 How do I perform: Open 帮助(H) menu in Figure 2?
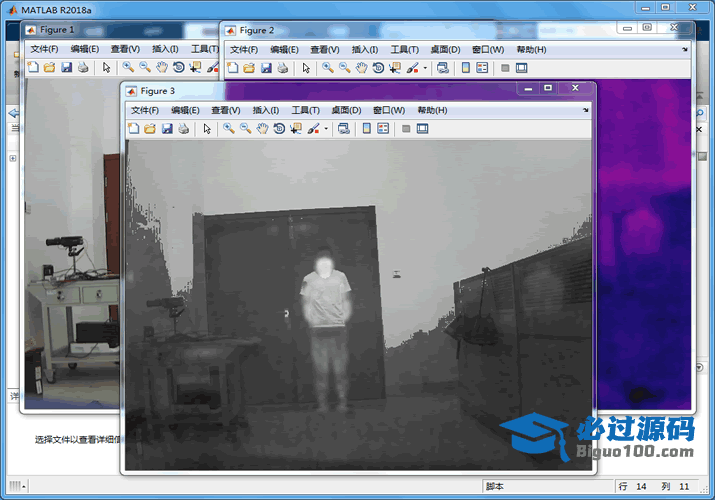pyautogui.click(x=531, y=49)
